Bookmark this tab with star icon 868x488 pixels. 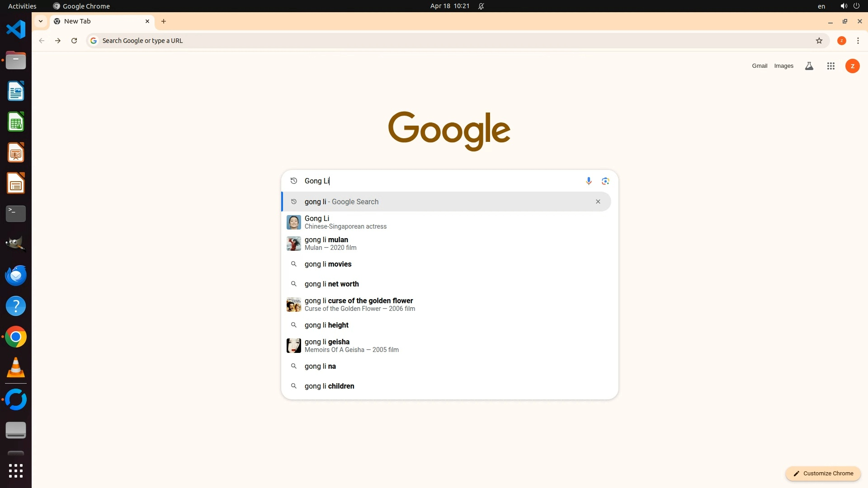tap(819, 41)
